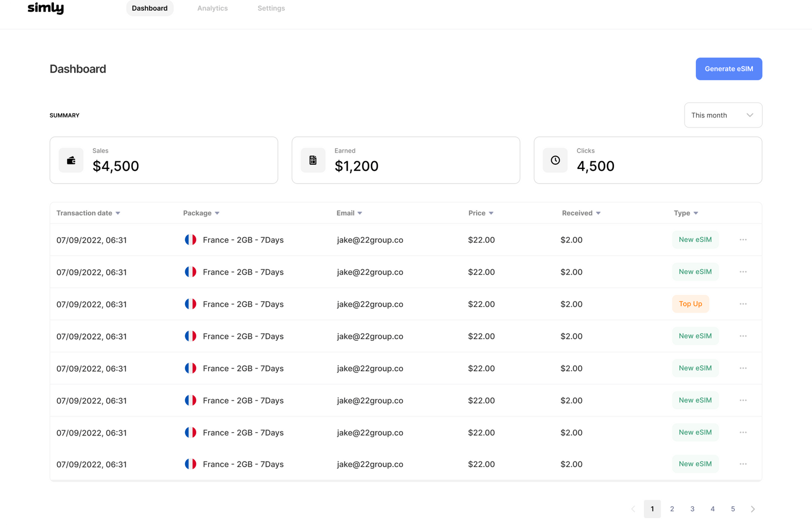Click the next page arrow in pagination
Image resolution: width=812 pixels, height=530 pixels.
[x=753, y=509]
